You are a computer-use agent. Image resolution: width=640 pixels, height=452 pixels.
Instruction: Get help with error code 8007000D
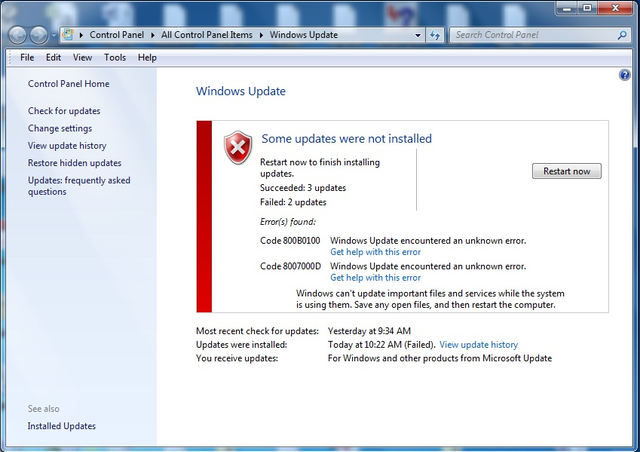click(376, 278)
